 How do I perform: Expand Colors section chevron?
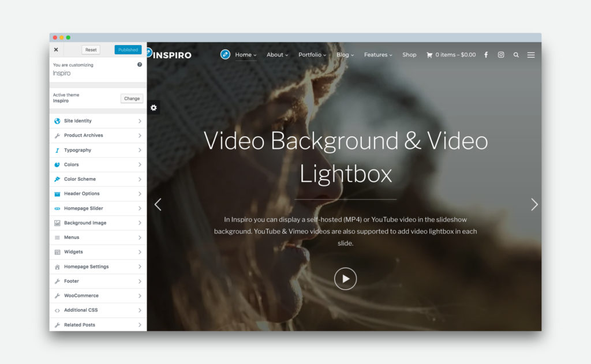click(x=140, y=164)
